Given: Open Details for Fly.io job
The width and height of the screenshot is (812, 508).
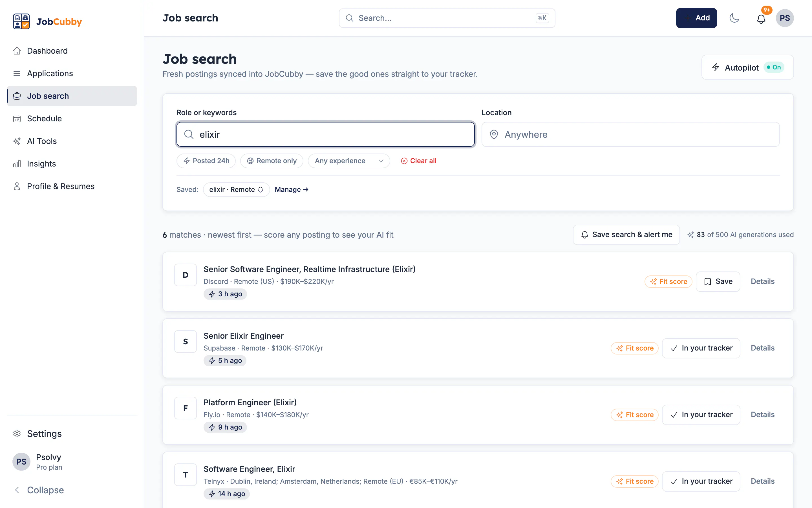Looking at the screenshot, I should coord(762,415).
